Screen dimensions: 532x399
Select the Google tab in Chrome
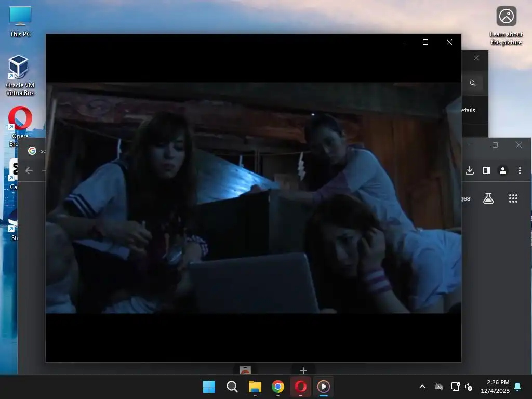point(37,151)
